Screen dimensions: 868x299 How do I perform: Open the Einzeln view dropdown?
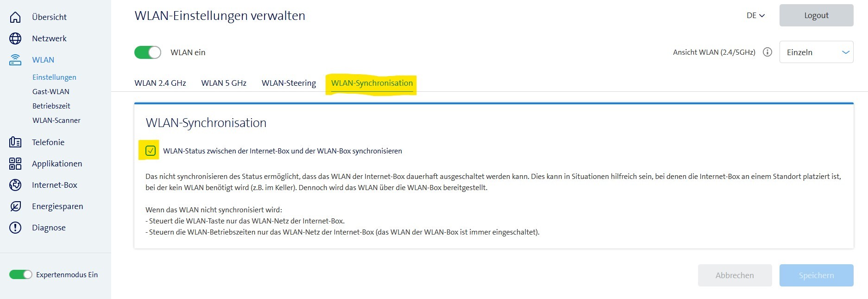pyautogui.click(x=816, y=52)
